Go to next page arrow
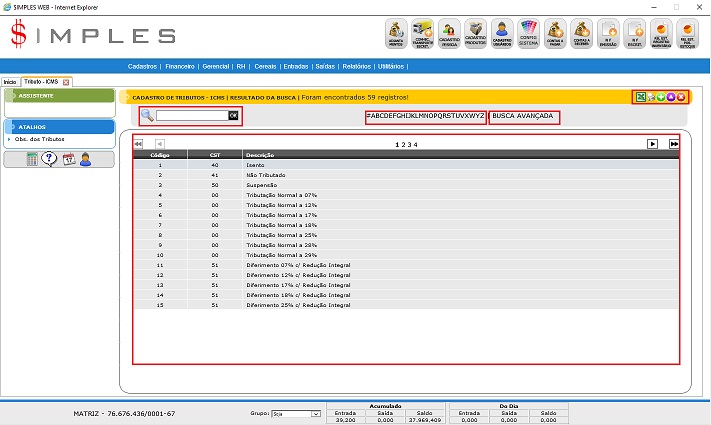 coord(652,144)
